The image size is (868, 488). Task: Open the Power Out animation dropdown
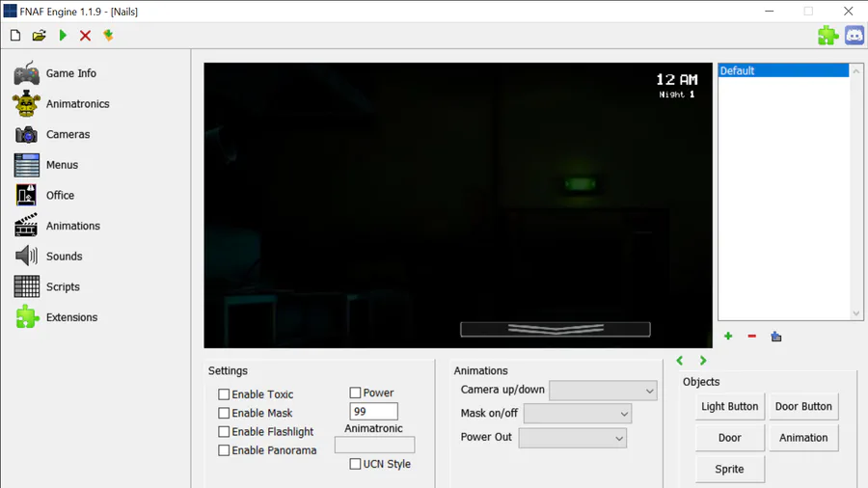[x=572, y=438]
